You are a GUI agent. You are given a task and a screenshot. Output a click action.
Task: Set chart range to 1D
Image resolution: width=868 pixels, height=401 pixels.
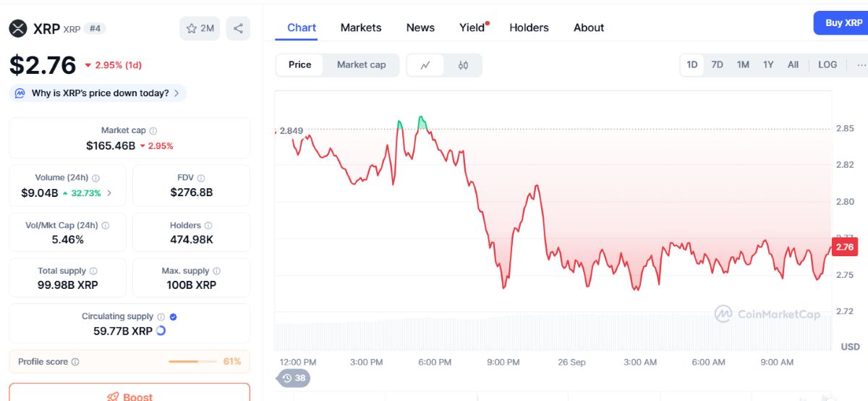tap(692, 64)
